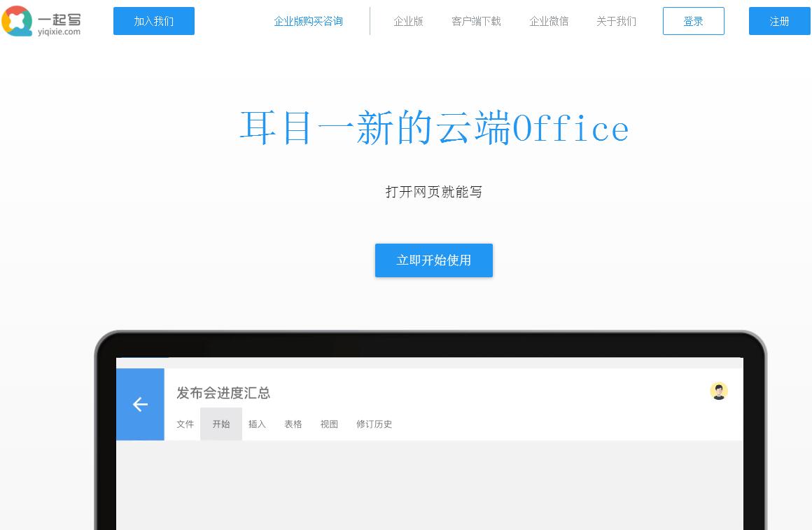Open the 企业版购买咨询 link

point(309,21)
